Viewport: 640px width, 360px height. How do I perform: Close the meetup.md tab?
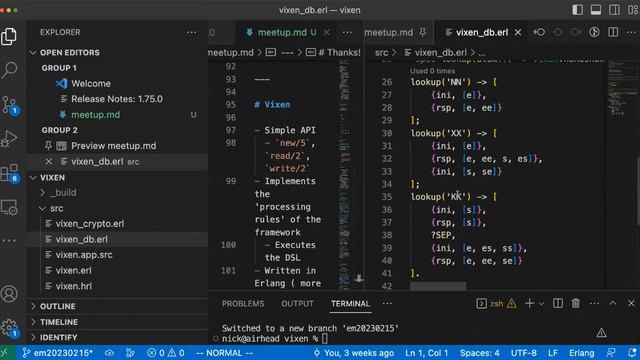(x=327, y=32)
